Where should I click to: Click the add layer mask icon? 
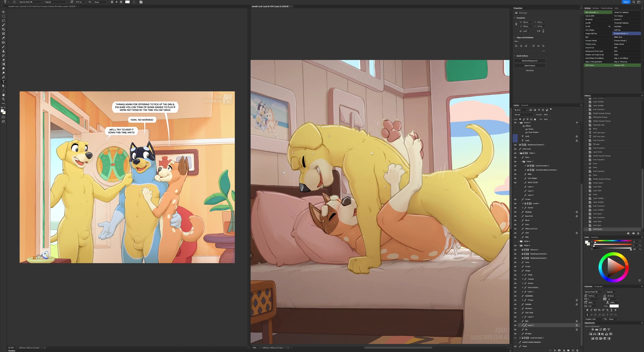tap(559, 350)
